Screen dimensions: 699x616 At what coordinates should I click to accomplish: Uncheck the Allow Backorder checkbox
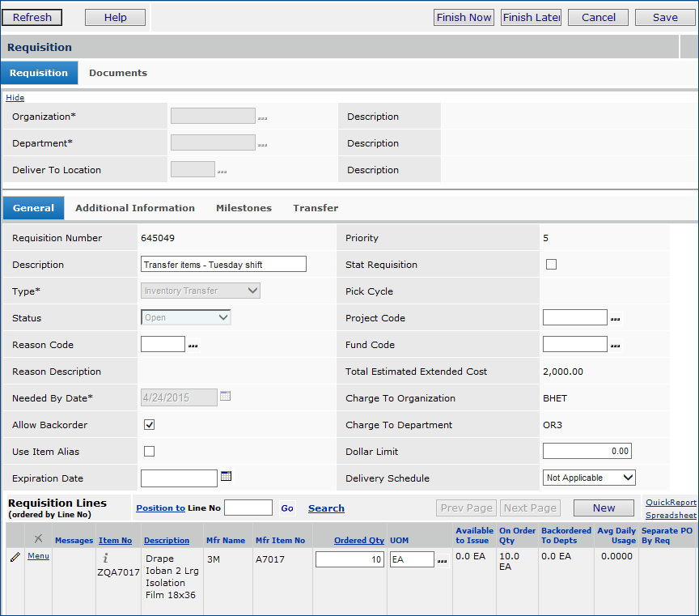click(149, 424)
